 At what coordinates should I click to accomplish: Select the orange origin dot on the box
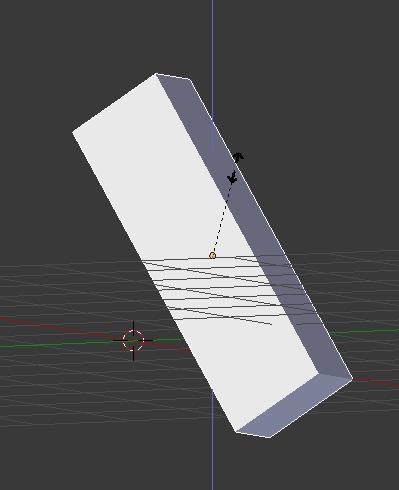tap(212, 256)
